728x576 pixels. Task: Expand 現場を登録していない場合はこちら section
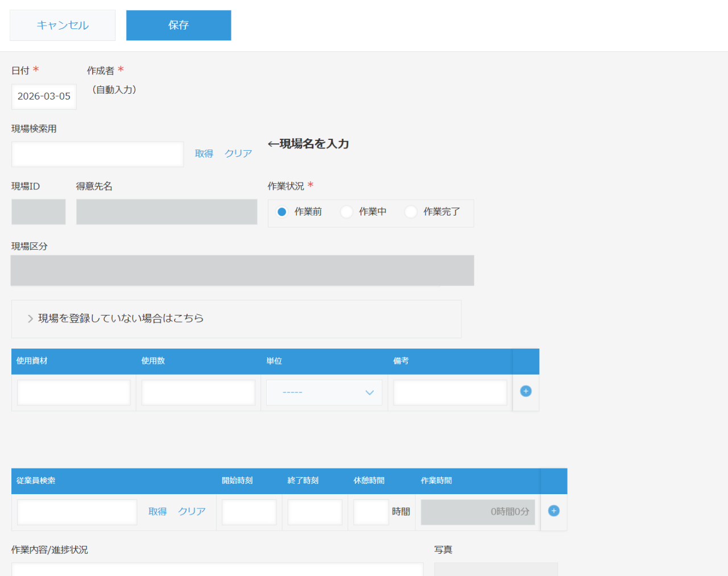click(121, 318)
